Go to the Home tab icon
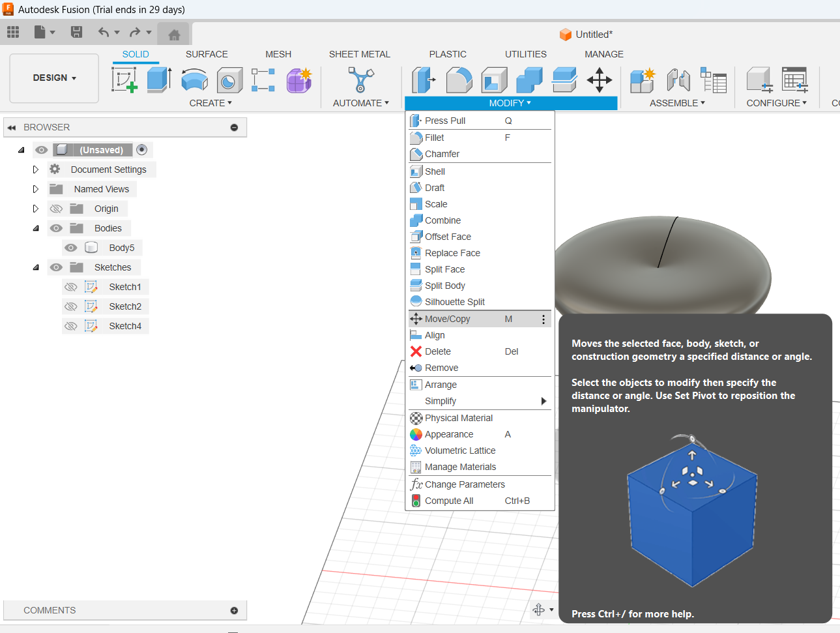This screenshot has height=633, width=840. pos(174,35)
